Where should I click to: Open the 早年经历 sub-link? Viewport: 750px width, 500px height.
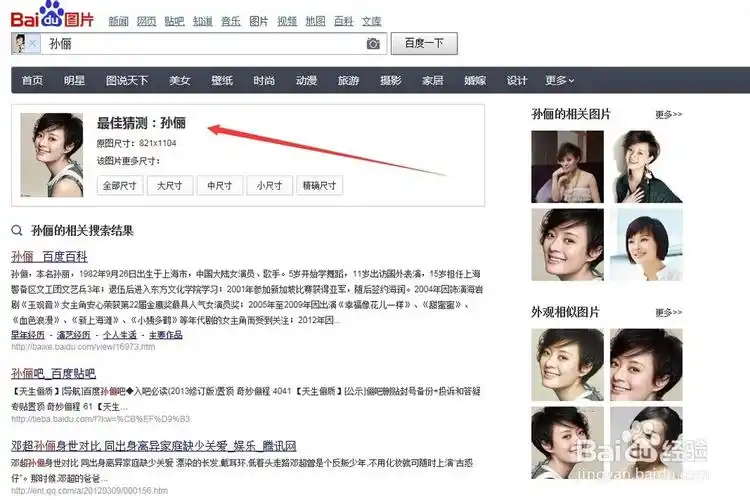point(28,335)
